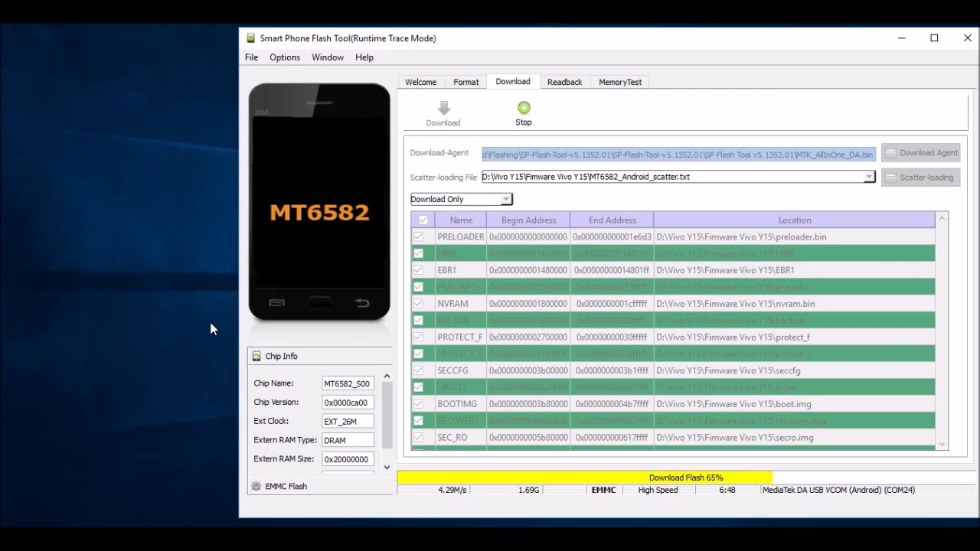Click the 6:48 elapsed time status
The image size is (980, 551).
tap(727, 490)
